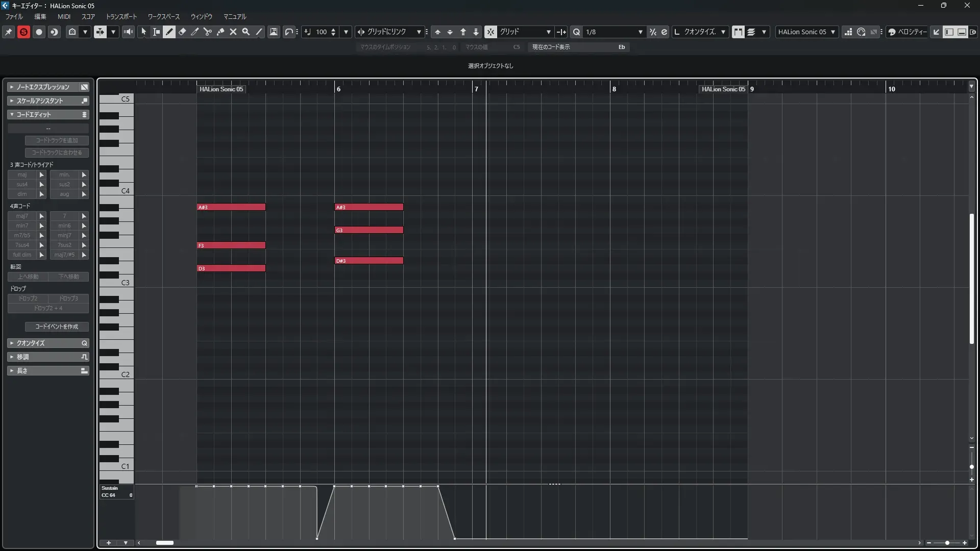
Task: Select the Split scissors tool
Action: point(207,32)
